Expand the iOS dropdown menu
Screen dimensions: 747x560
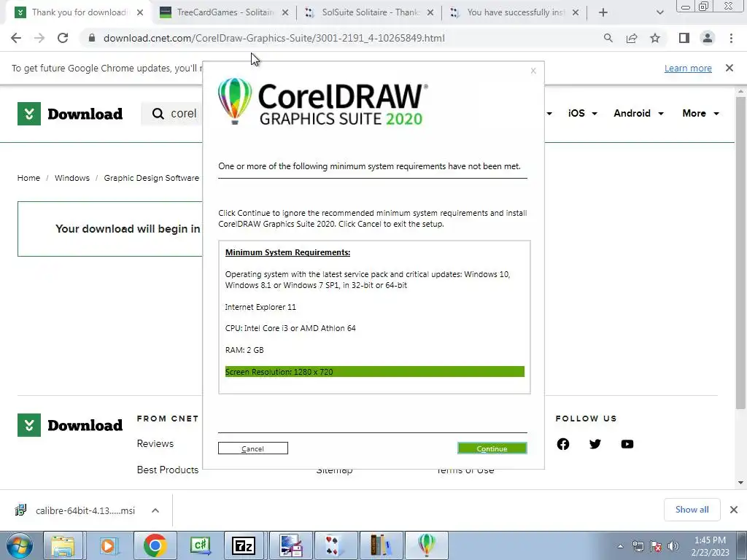[583, 113]
